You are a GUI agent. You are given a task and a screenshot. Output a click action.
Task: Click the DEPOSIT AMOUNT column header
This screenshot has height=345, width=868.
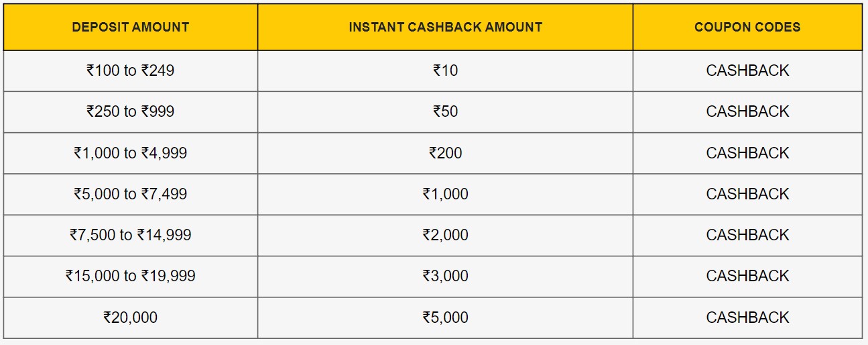point(131,28)
